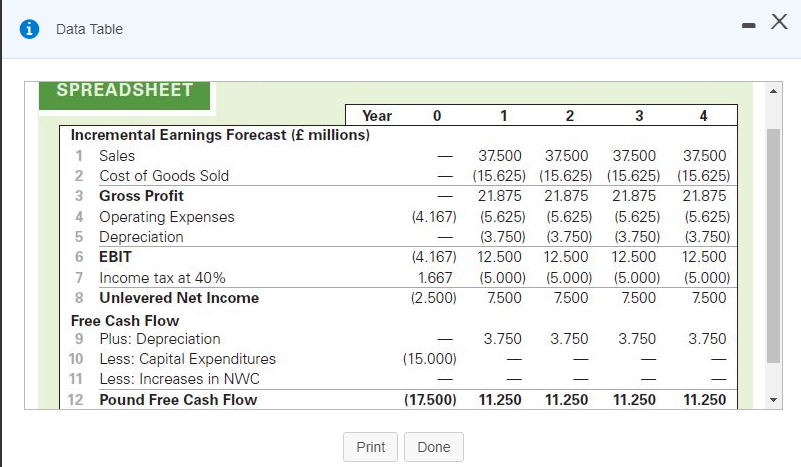Click the Data Table title text
The image size is (801, 467).
(x=89, y=29)
